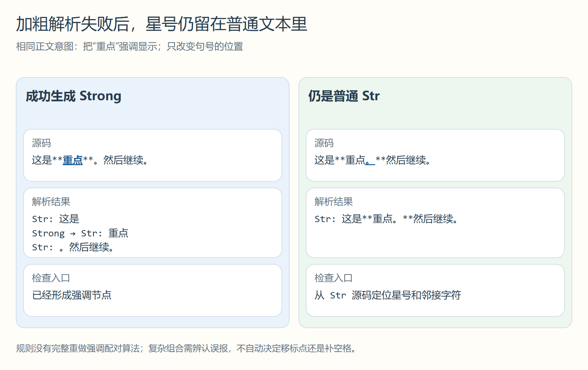Click the 检查入口 label in Strong card

51,278
